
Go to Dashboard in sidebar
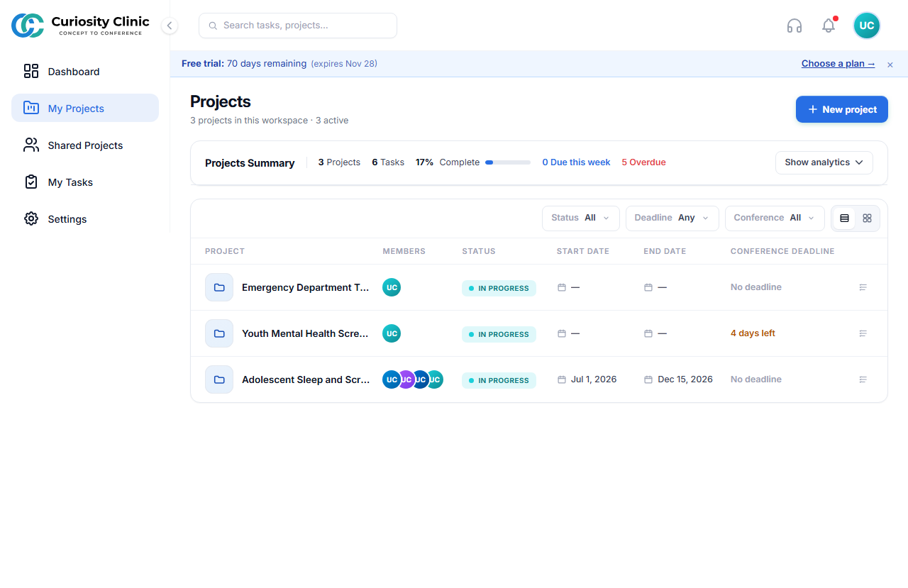85,71
